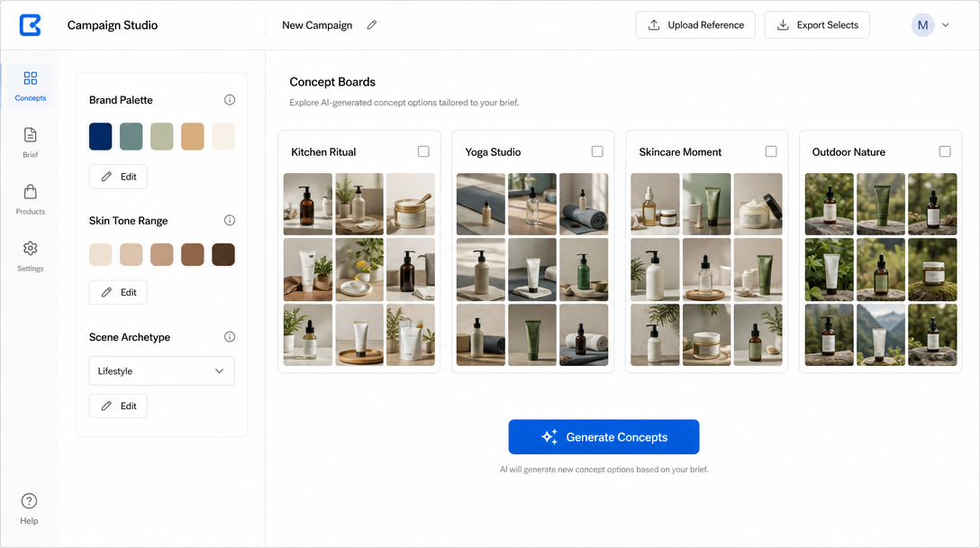The image size is (980, 548).
Task: Show Scene Archetype info icon
Action: 230,336
